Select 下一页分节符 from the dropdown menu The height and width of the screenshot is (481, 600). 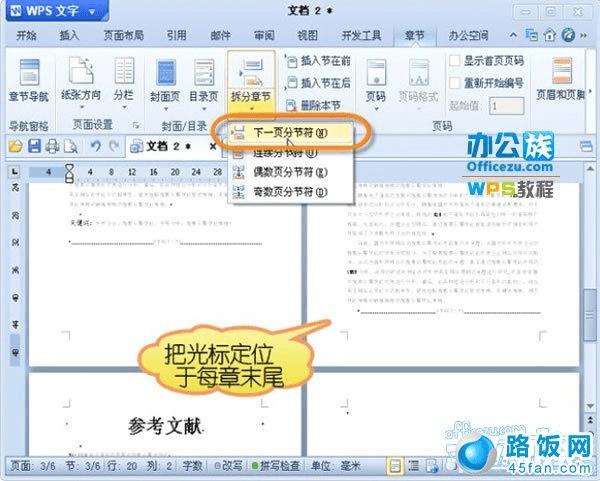click(290, 132)
